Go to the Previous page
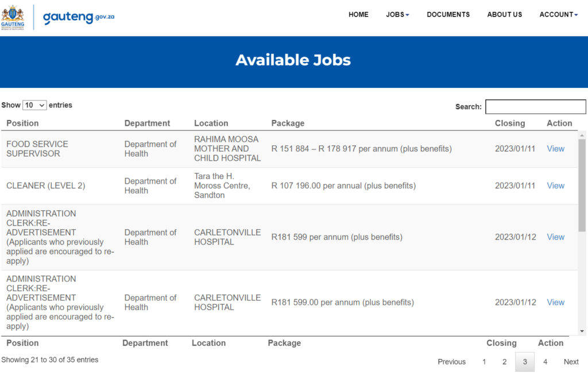Viewport: 588px width, 375px height. [x=451, y=362]
